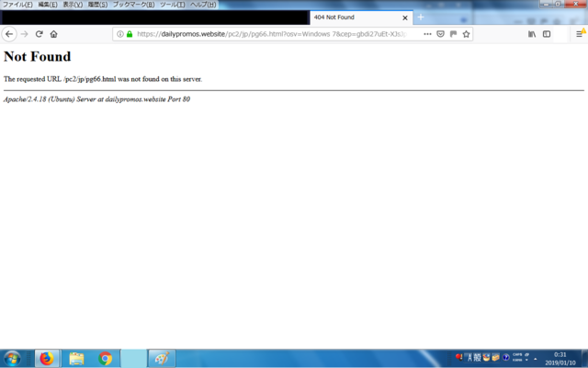Click the speech bubble icon beside Pocket

click(453, 34)
